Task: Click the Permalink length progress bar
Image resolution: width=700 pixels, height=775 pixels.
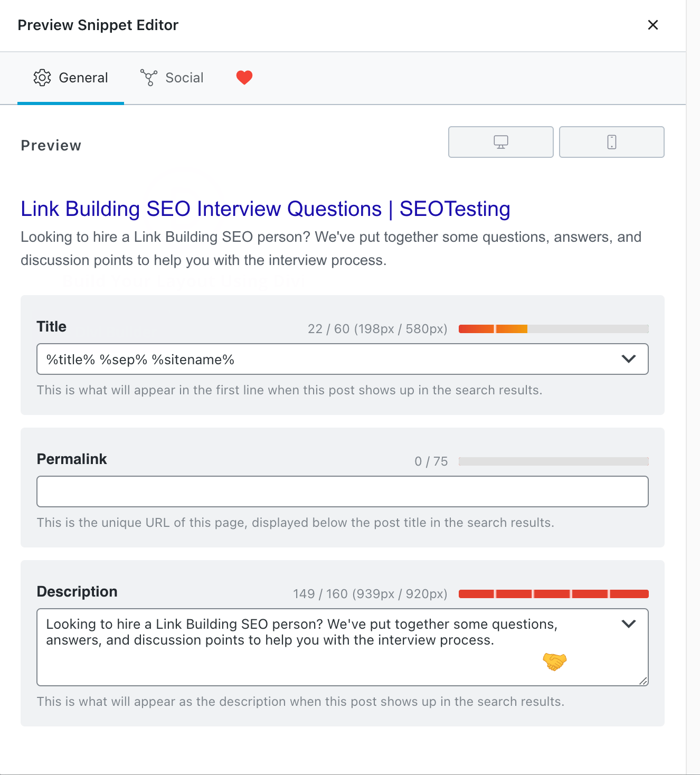Action: tap(553, 461)
